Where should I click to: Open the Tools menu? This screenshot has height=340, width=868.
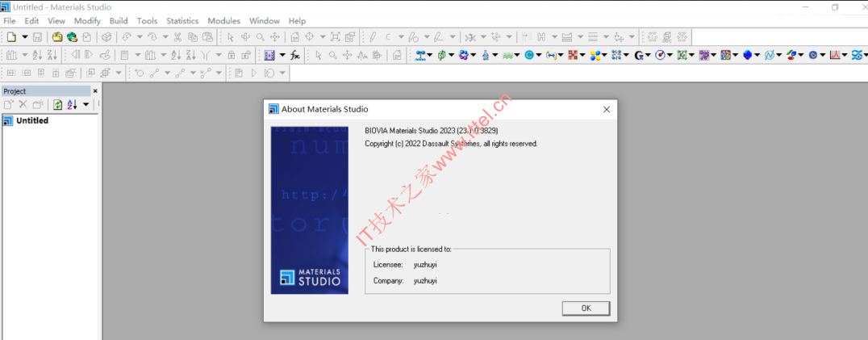tap(148, 20)
